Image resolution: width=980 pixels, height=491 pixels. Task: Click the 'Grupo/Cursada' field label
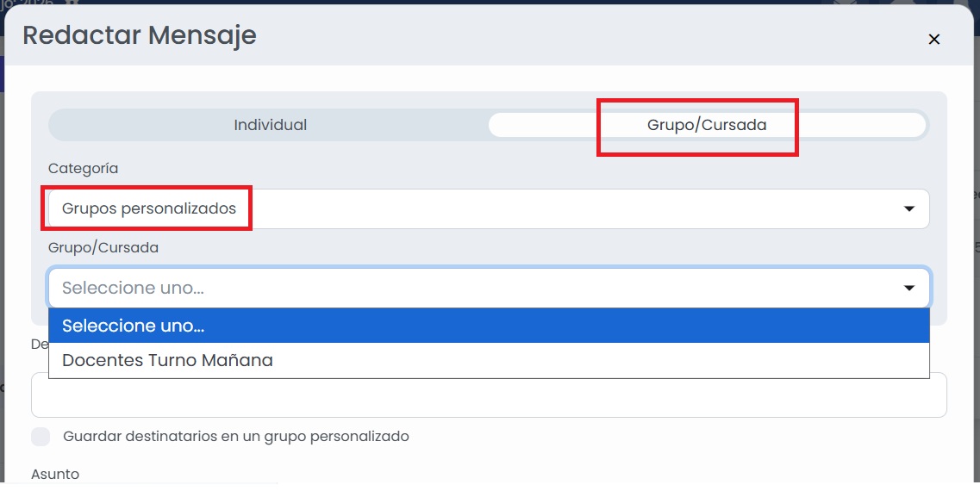point(103,248)
